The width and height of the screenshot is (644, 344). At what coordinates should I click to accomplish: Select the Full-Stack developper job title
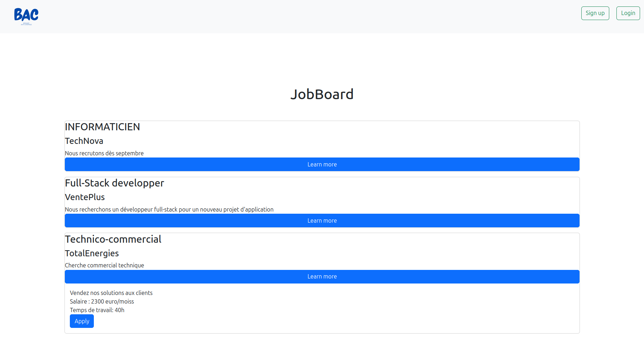tap(114, 183)
